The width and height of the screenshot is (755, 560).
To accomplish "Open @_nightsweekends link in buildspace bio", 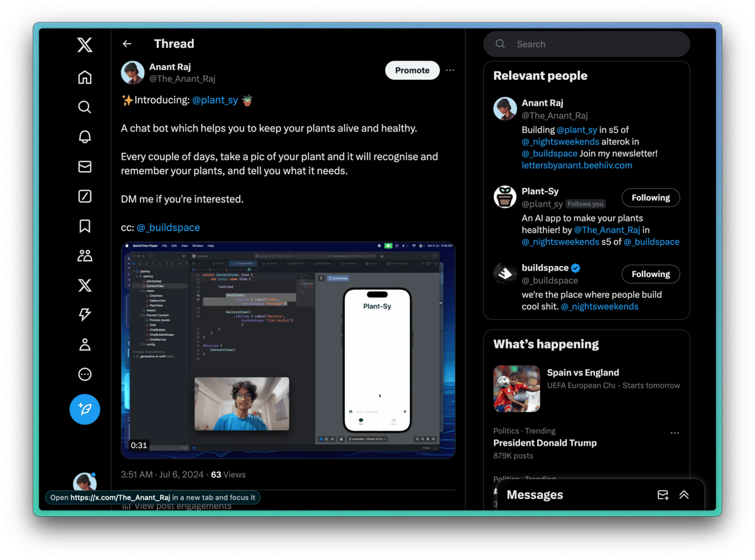I will point(600,307).
